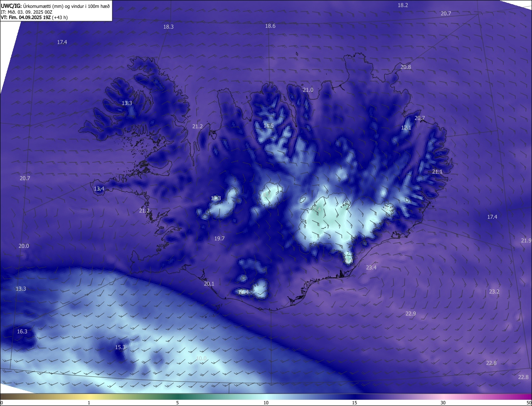Click the 23.2 value over the southeastern ocean
Image resolution: width=532 pixels, height=406 pixels.
(x=494, y=292)
